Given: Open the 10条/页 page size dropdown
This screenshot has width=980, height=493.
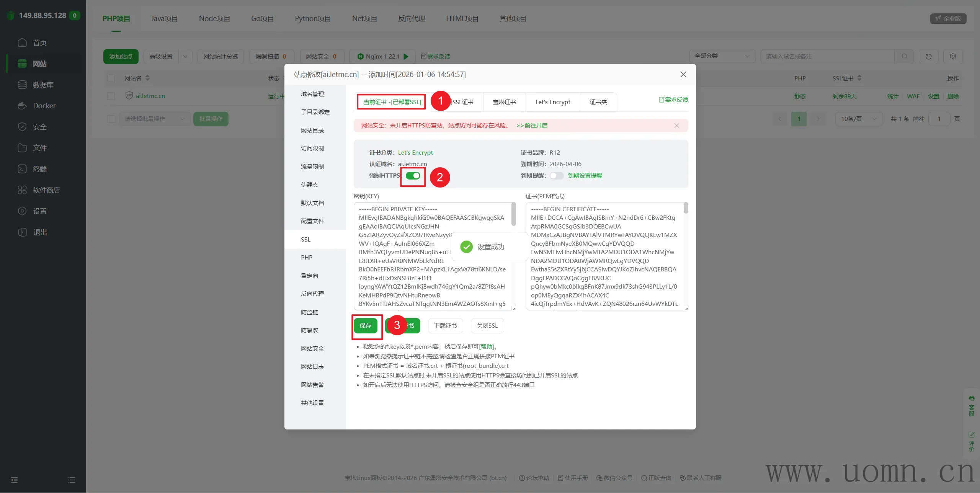Looking at the screenshot, I should tap(859, 119).
